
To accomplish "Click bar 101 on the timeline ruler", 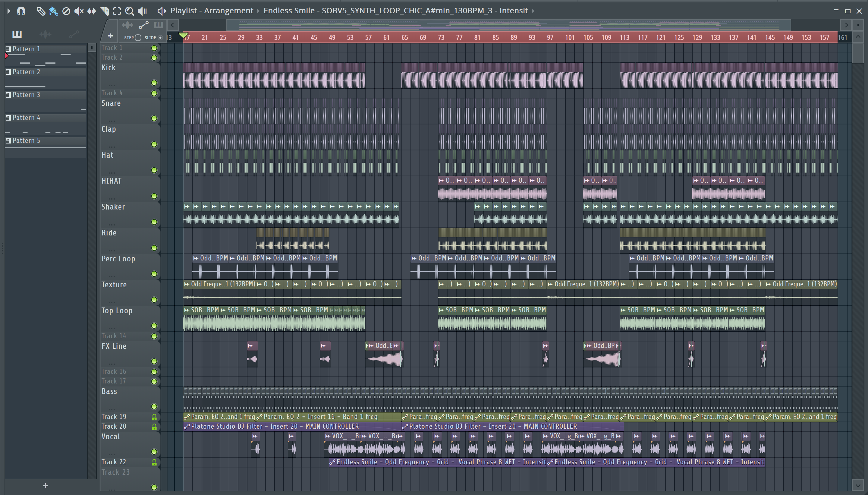I will 570,38.
